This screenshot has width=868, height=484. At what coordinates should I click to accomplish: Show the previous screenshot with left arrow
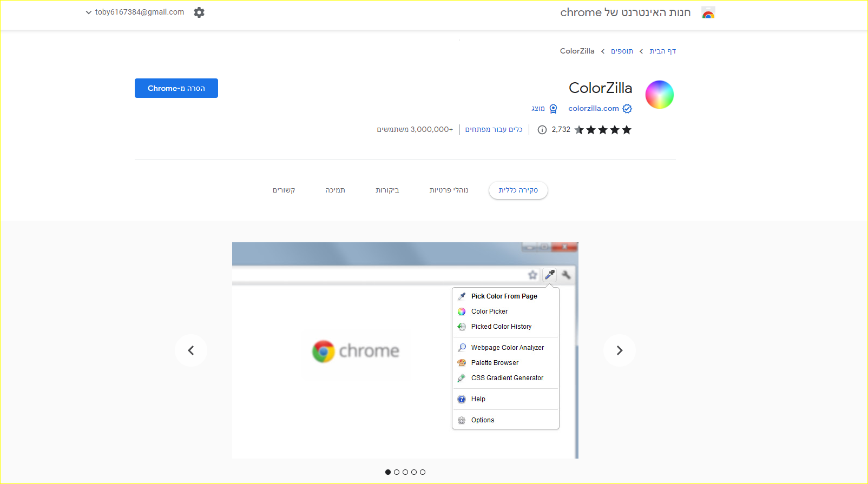191,350
